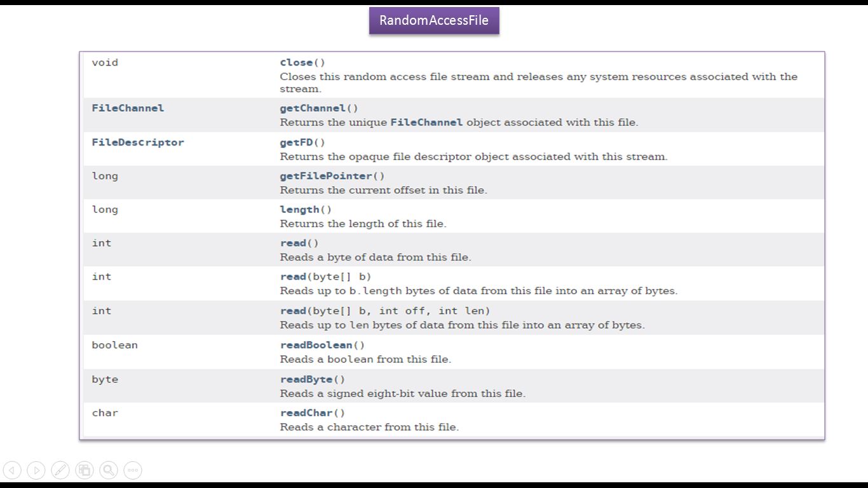
Task: Open the readChar() method link
Action: click(306, 413)
